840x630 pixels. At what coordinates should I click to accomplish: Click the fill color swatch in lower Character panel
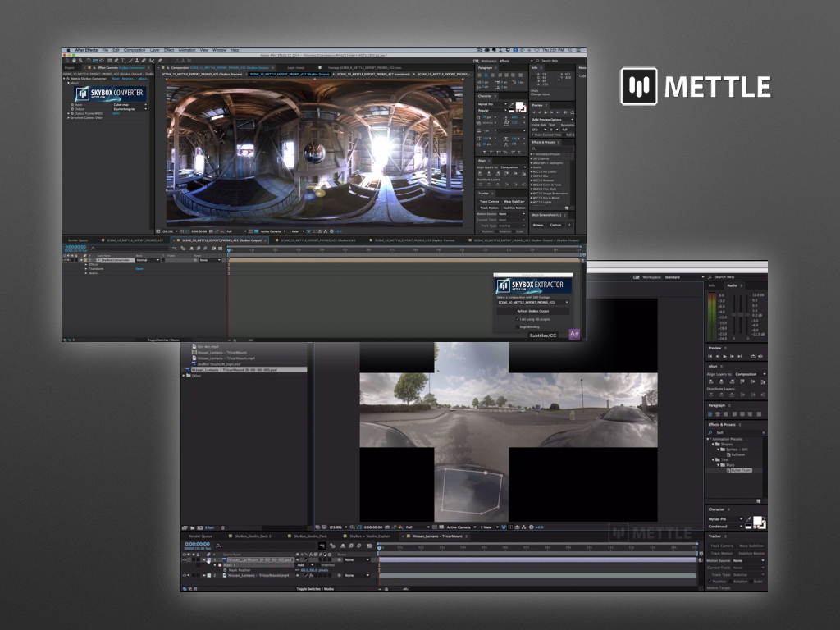759,520
